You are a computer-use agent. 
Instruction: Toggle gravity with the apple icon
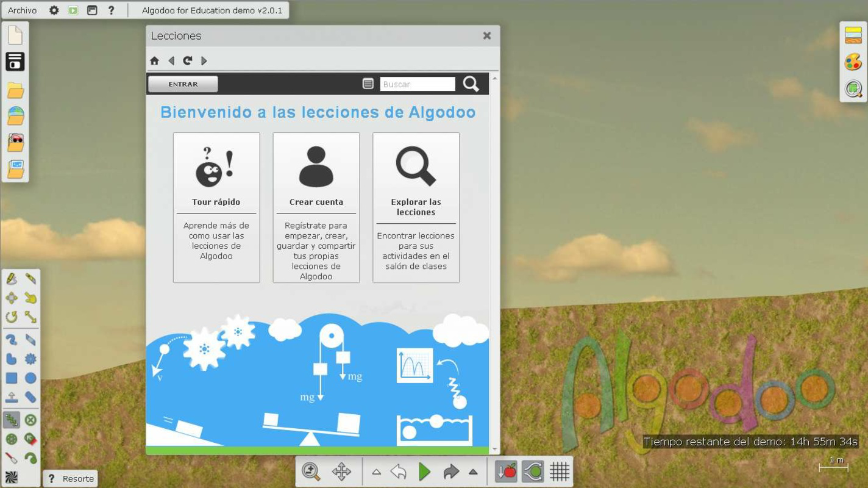coord(507,471)
